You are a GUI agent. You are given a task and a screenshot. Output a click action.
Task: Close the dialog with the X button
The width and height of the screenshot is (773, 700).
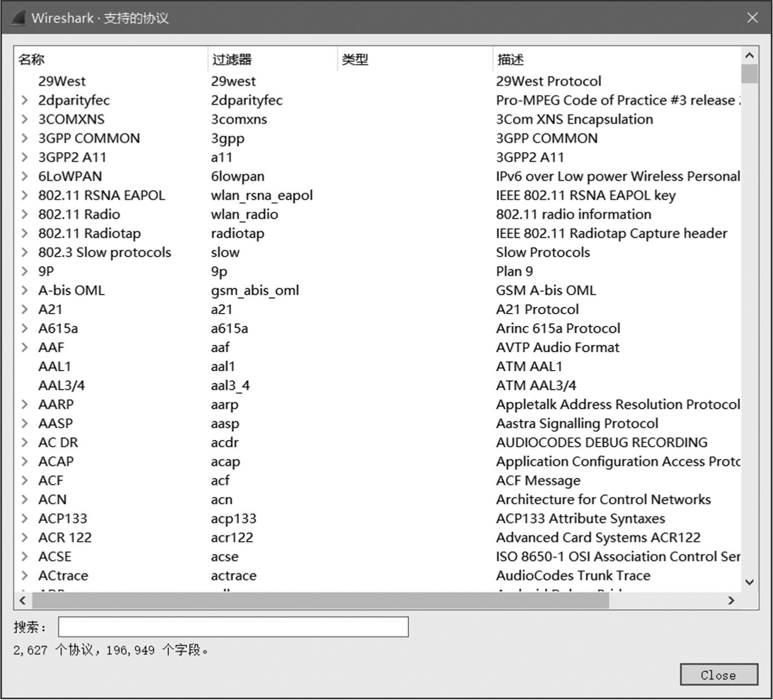click(752, 18)
